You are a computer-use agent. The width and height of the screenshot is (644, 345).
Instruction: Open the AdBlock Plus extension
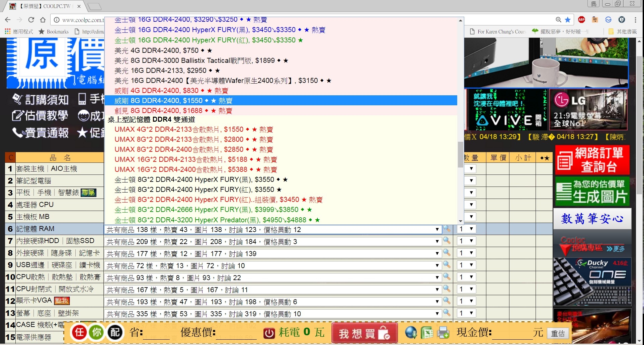tap(582, 20)
